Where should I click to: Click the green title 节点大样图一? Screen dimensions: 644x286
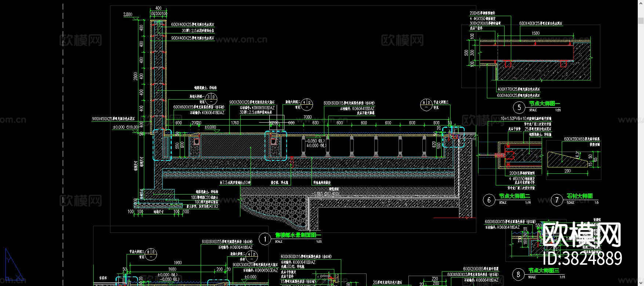544,104
